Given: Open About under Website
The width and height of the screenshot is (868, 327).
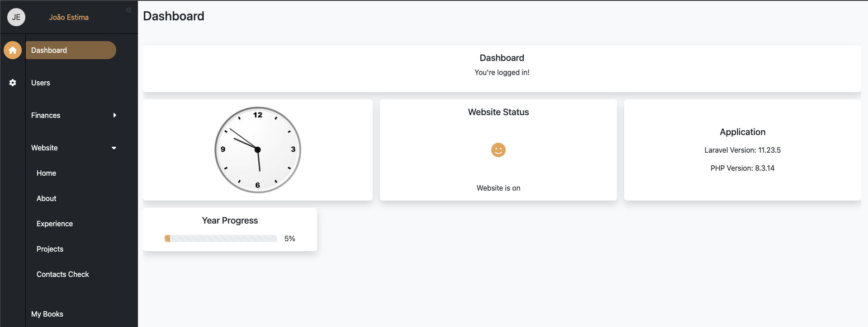Looking at the screenshot, I should point(46,198).
